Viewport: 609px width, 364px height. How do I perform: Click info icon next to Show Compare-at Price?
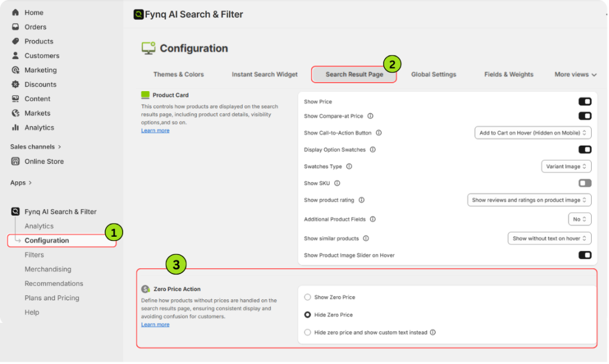point(371,116)
